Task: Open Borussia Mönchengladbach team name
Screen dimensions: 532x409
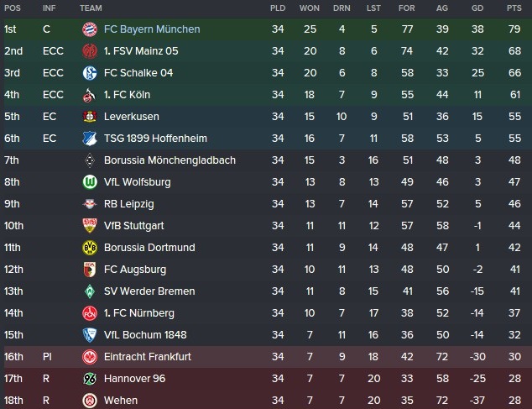Action: pos(170,160)
